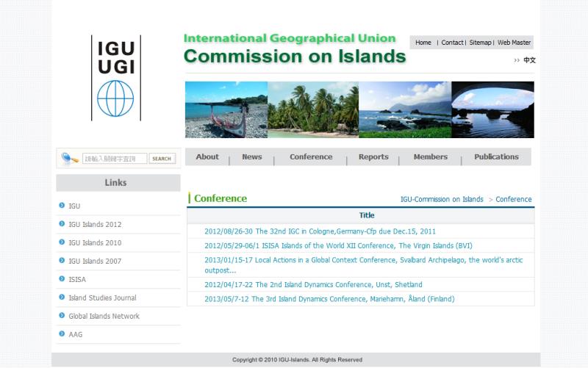Viewport: 588px width, 368px height.
Task: Click the Links sidebar heading
Action: tap(115, 182)
